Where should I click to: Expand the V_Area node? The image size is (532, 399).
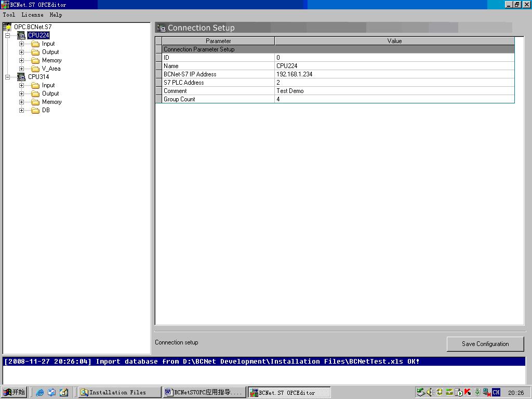21,69
